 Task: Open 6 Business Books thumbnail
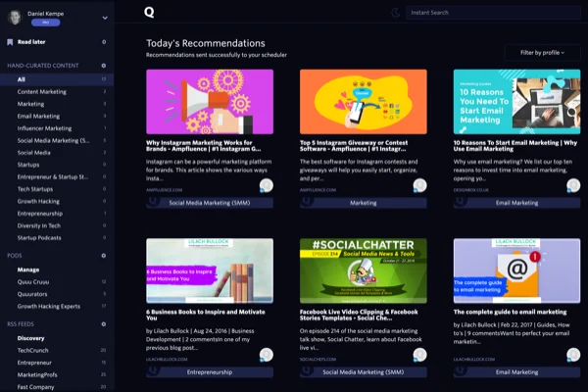(x=210, y=270)
